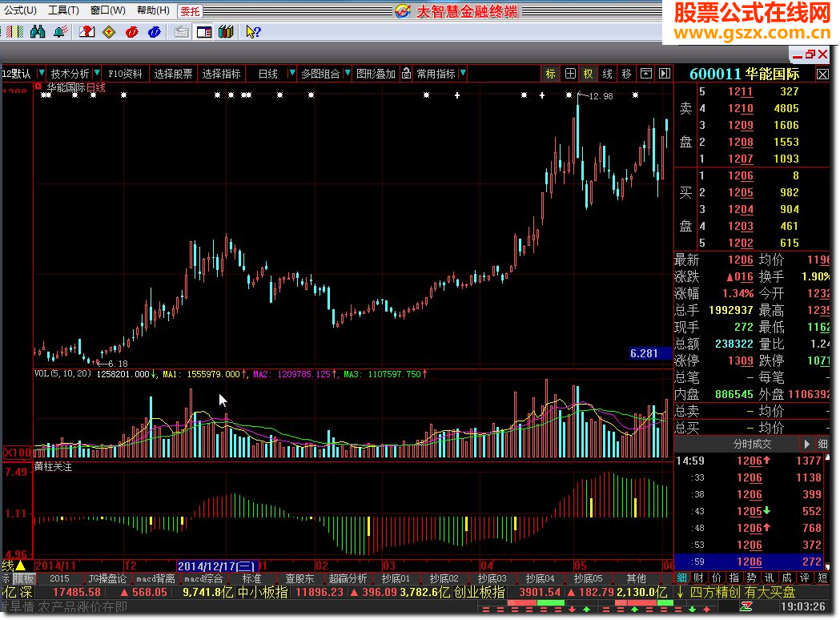Click the 委托 button
840x620 pixels.
(190, 11)
